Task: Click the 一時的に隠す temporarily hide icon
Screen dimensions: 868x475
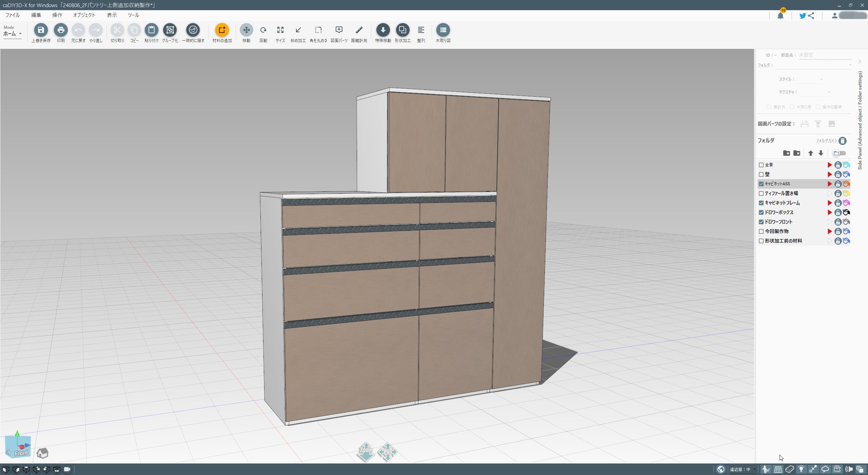Action: click(193, 30)
